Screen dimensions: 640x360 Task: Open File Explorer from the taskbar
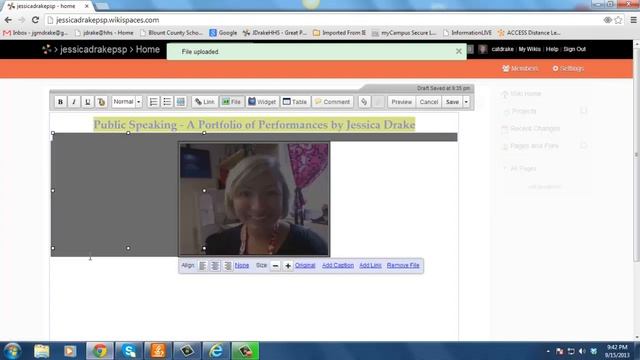coord(42,351)
